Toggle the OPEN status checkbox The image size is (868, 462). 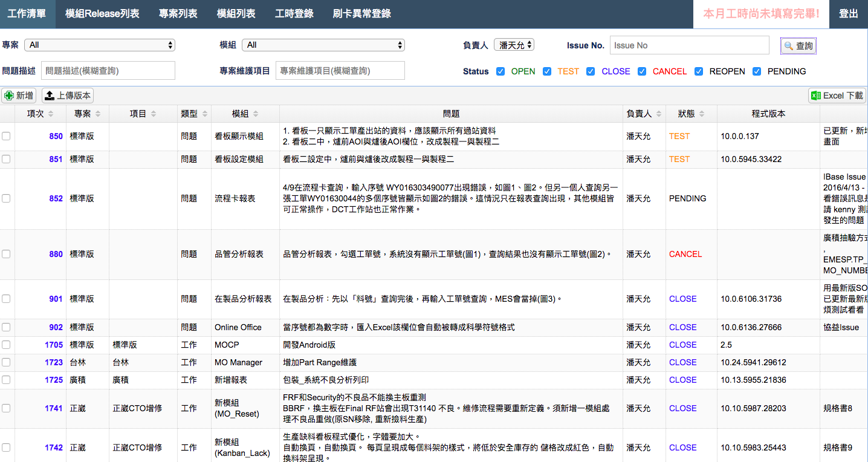(500, 71)
